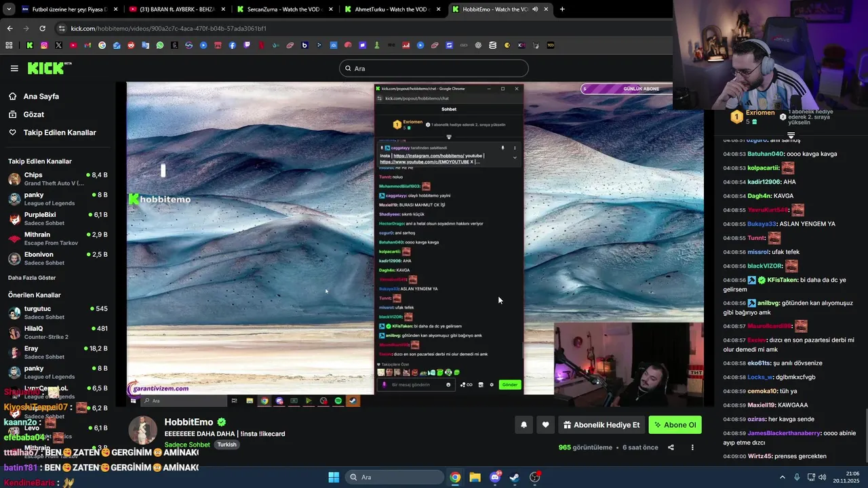Screen dimensions: 868x488
Task: Open the Facebook bookmark icon
Action: (x=233, y=45)
